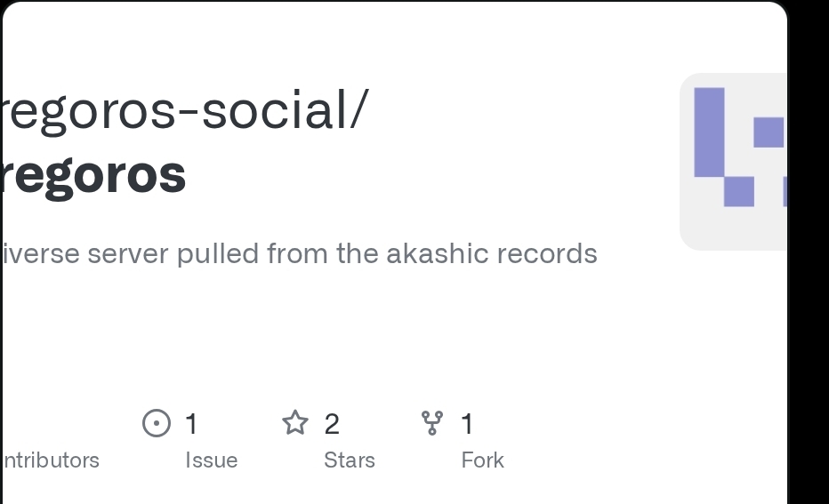This screenshot has width=829, height=504.
Task: Click the stars count number 2
Action: tap(332, 424)
